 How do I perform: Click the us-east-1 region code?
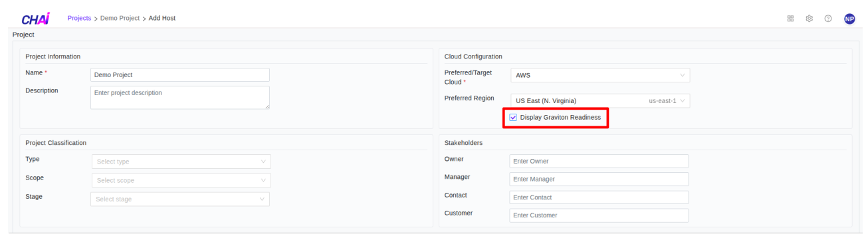point(663,101)
